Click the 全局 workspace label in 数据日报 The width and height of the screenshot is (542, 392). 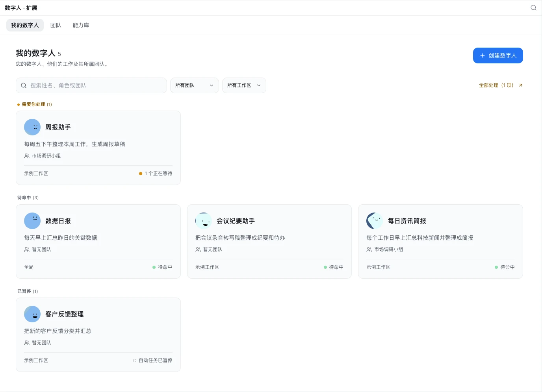pos(29,267)
